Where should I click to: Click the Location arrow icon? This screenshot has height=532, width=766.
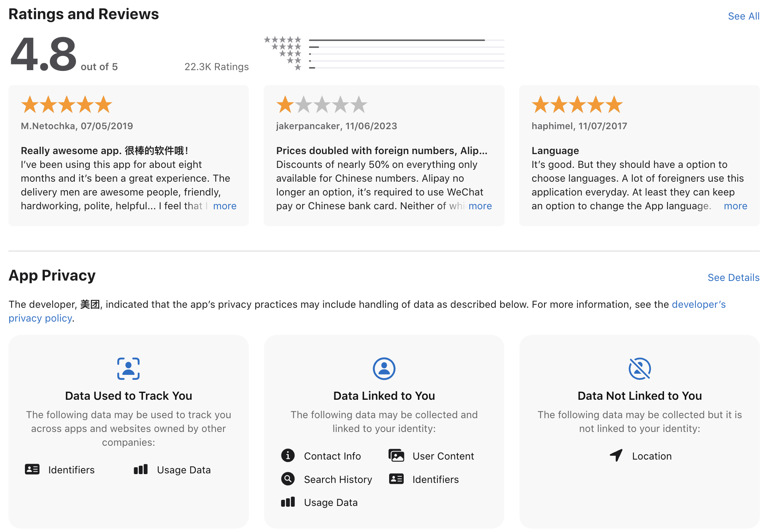pyautogui.click(x=616, y=455)
